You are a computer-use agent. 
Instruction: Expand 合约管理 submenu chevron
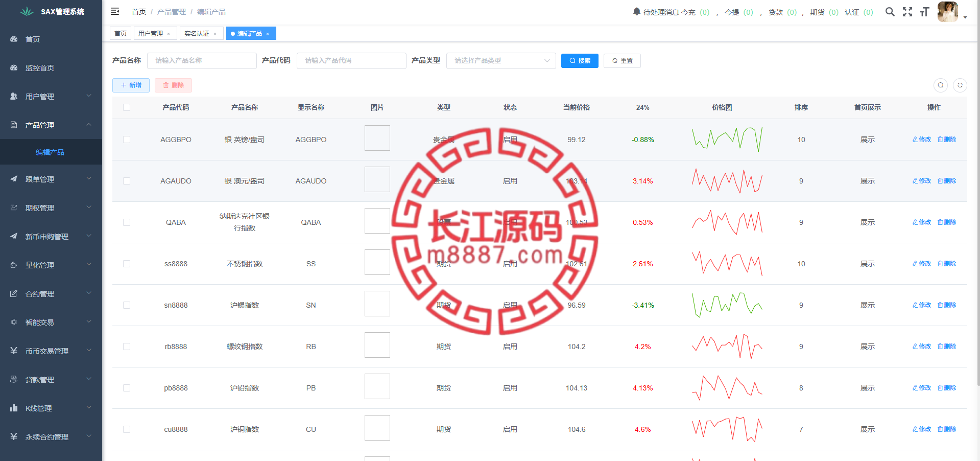tap(89, 293)
